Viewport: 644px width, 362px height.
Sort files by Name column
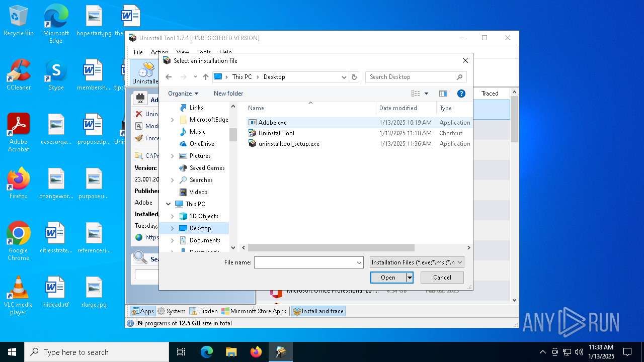(310, 108)
